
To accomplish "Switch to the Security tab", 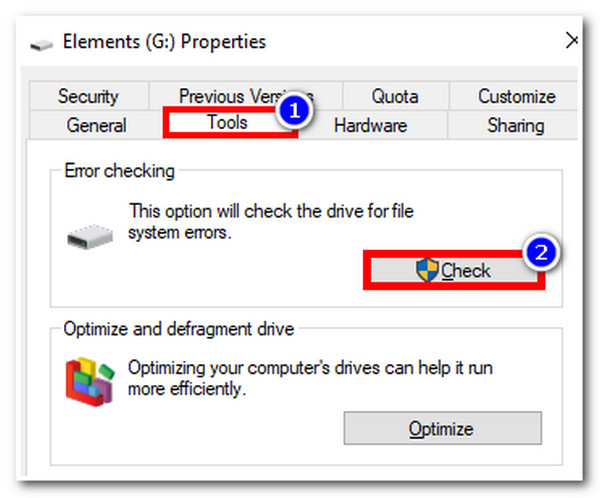I will (88, 96).
